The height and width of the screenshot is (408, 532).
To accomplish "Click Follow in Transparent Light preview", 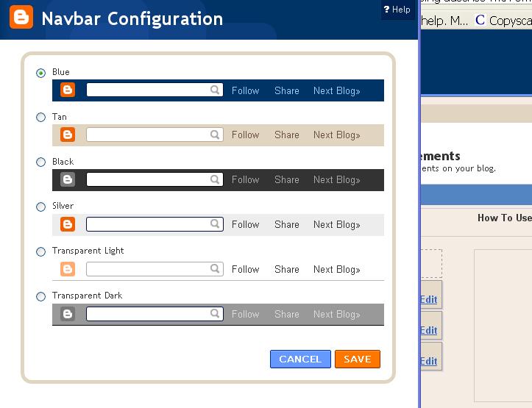I will [245, 269].
